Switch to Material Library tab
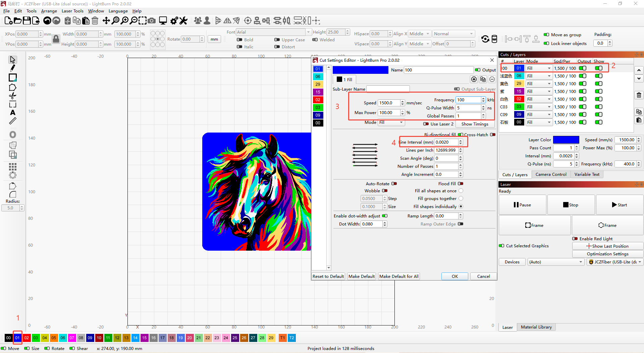The height and width of the screenshot is (353, 644). [536, 327]
